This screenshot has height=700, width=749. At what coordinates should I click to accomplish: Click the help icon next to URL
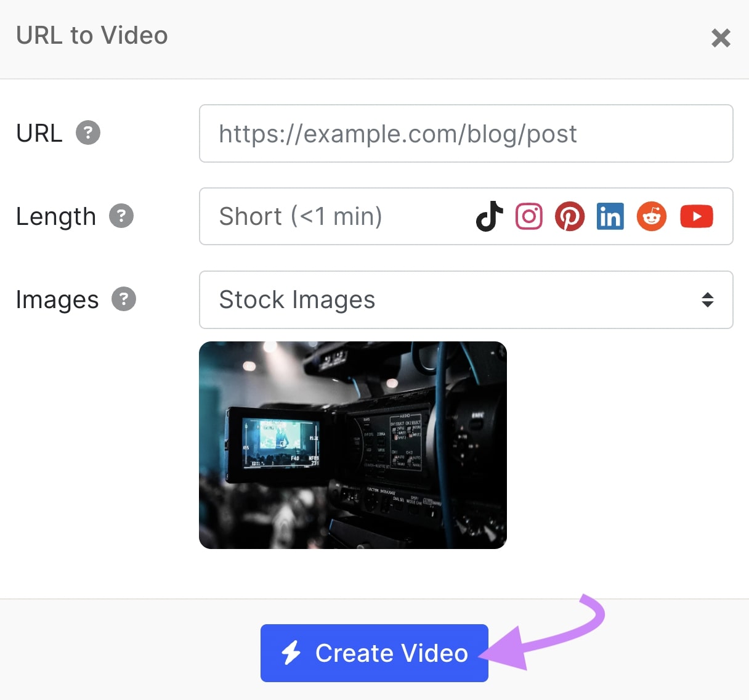(x=88, y=132)
